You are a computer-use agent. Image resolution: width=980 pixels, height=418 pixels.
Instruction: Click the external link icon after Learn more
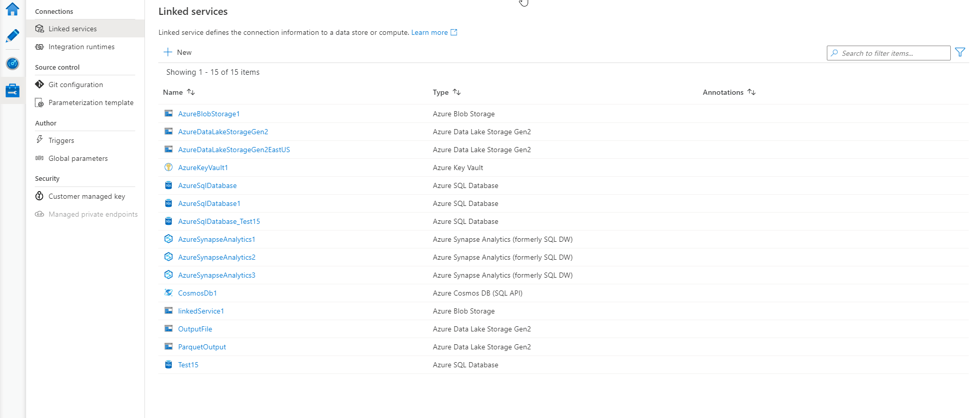click(454, 32)
